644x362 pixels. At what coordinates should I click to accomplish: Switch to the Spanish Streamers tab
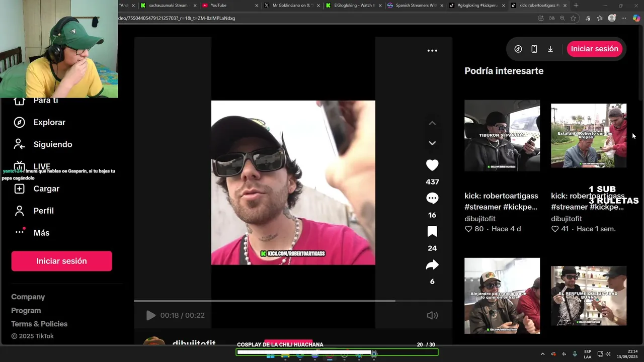pos(416,6)
